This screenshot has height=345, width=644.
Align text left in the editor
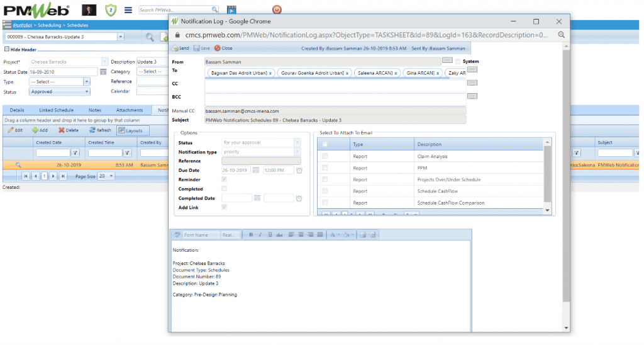click(291, 235)
